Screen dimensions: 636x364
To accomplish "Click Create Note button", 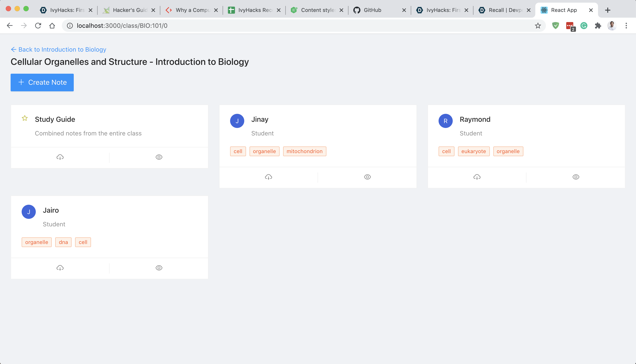I will (x=42, y=82).
